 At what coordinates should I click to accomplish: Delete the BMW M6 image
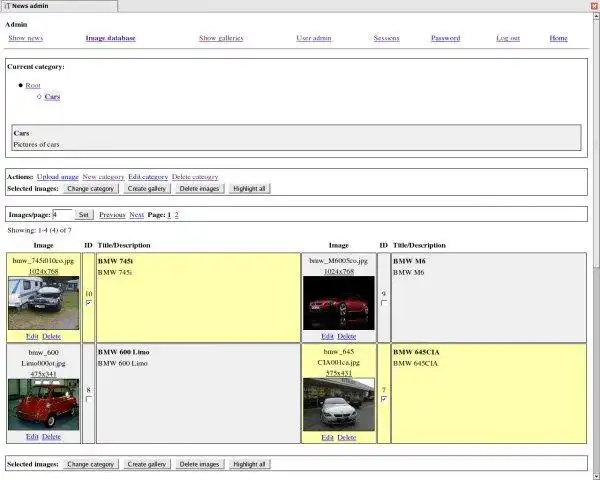click(347, 336)
